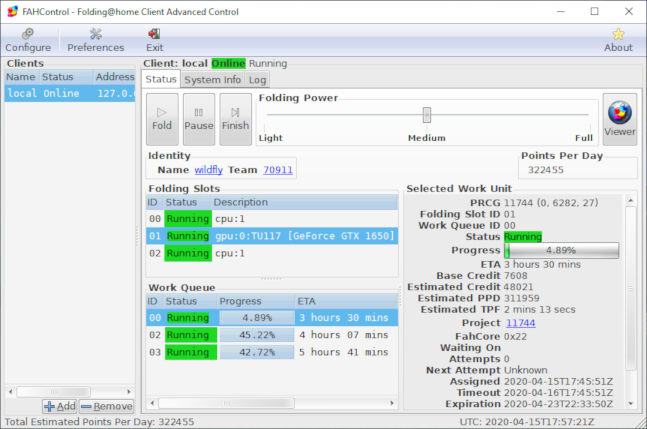647x429 pixels.
Task: Switch to the Status tab
Action: tap(161, 79)
